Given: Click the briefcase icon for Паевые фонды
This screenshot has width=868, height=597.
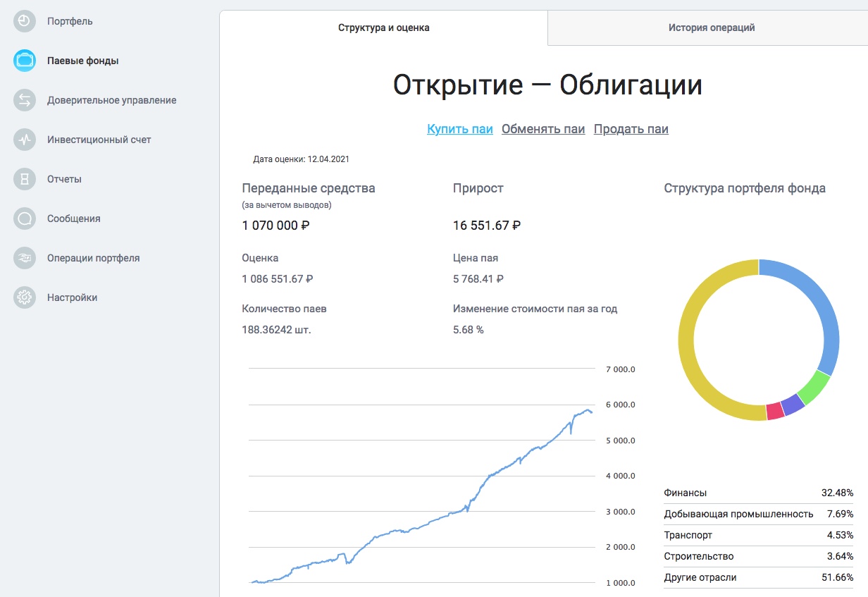Looking at the screenshot, I should point(25,61).
